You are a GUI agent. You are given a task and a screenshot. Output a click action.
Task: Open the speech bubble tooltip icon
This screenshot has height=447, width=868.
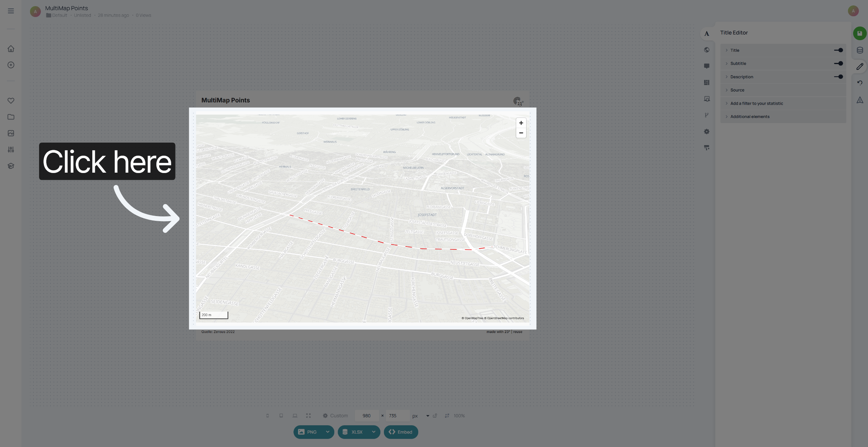click(707, 66)
